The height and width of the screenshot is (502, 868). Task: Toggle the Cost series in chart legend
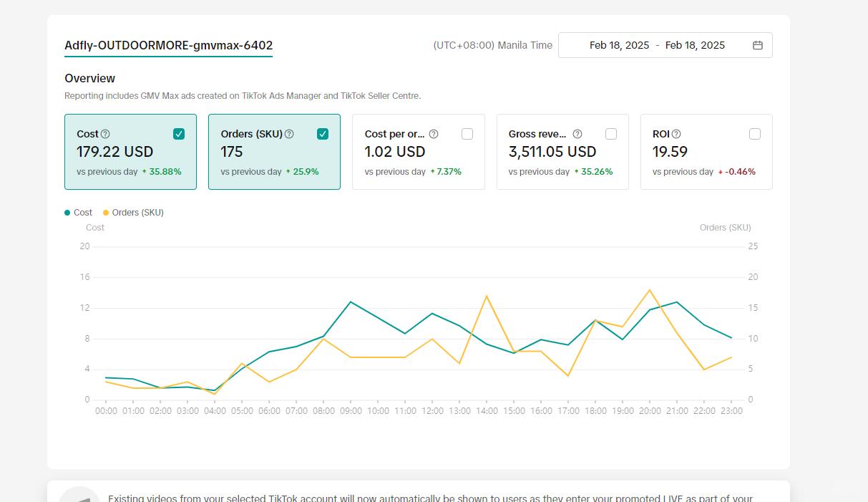tap(79, 213)
